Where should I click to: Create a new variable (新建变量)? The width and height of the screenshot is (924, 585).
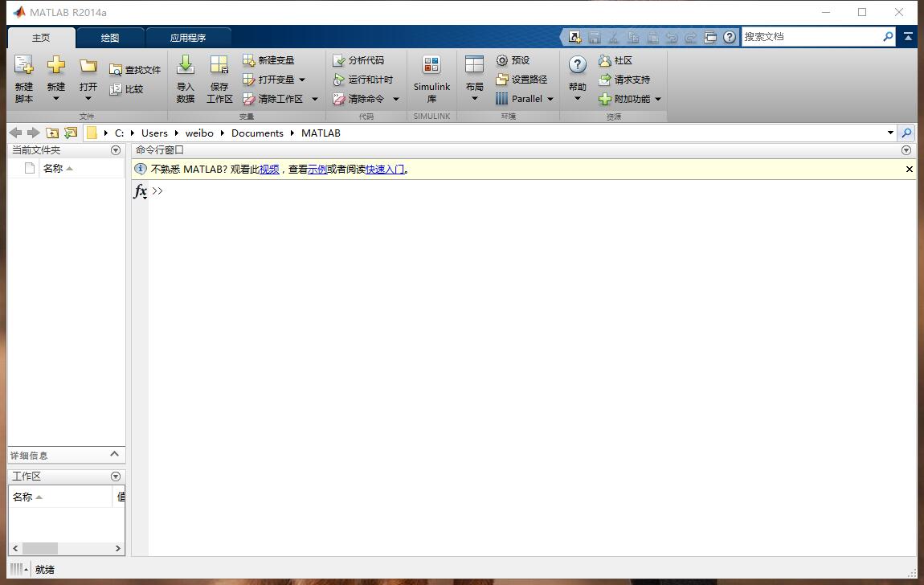[268, 60]
